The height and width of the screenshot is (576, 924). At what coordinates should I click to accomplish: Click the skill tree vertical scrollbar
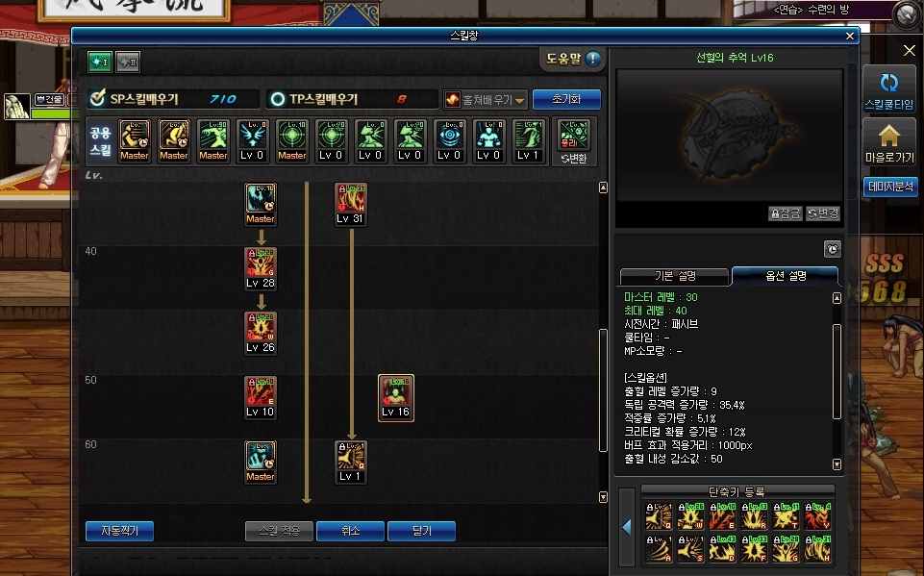coord(603,390)
